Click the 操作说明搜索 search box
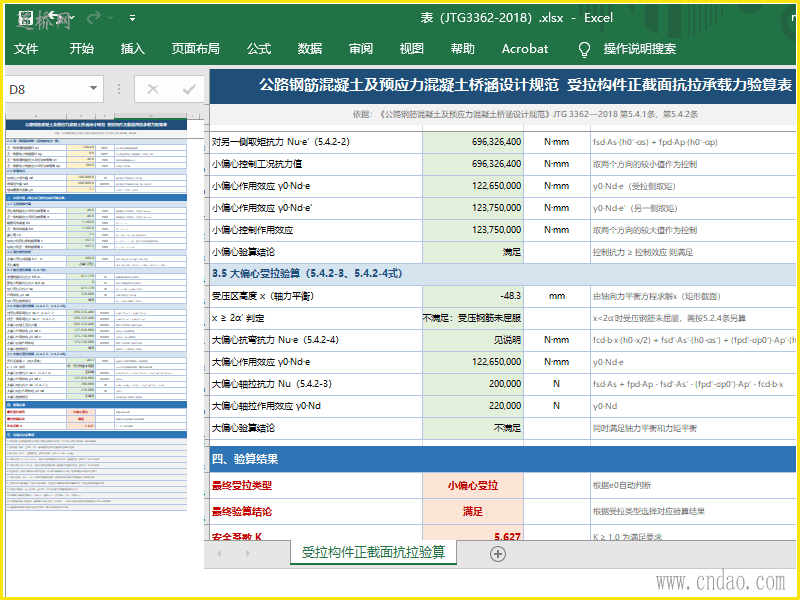This screenshot has width=800, height=600. (640, 49)
